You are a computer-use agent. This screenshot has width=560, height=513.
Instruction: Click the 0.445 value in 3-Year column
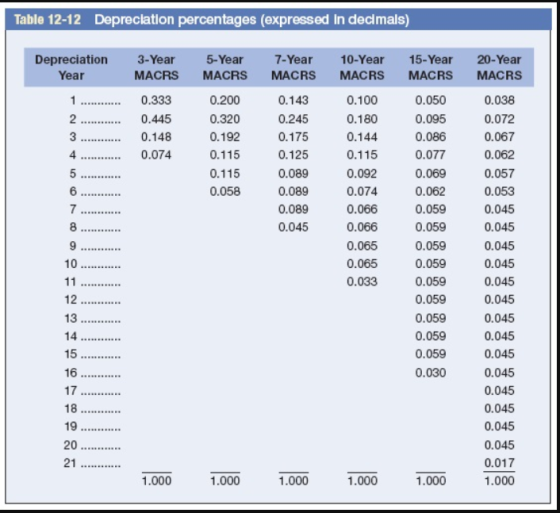pos(156,119)
